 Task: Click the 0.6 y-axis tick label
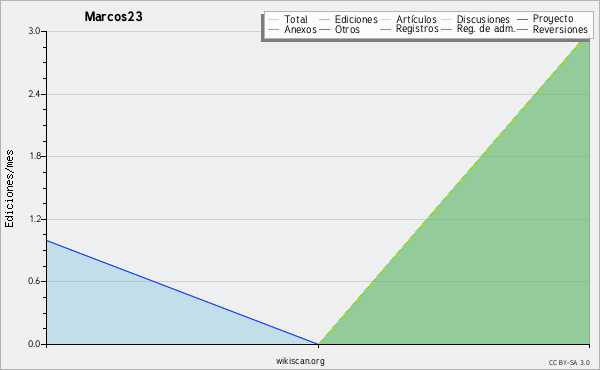tap(34, 281)
